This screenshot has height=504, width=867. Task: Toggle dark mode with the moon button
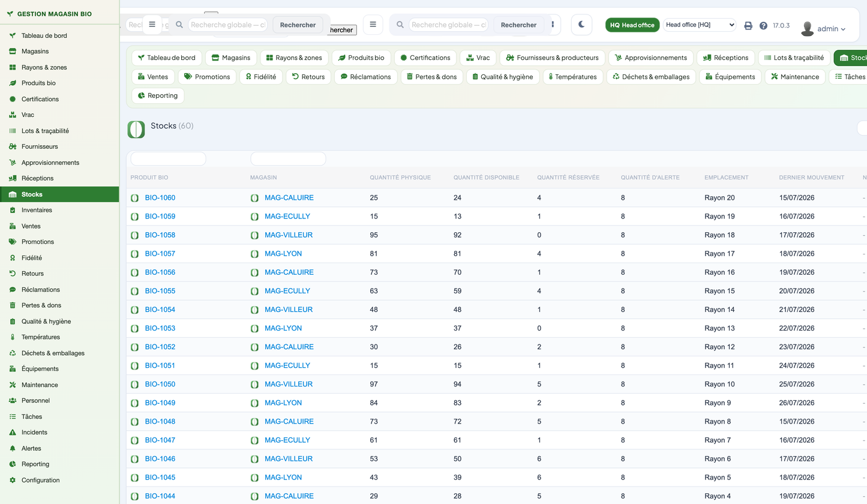click(x=581, y=25)
